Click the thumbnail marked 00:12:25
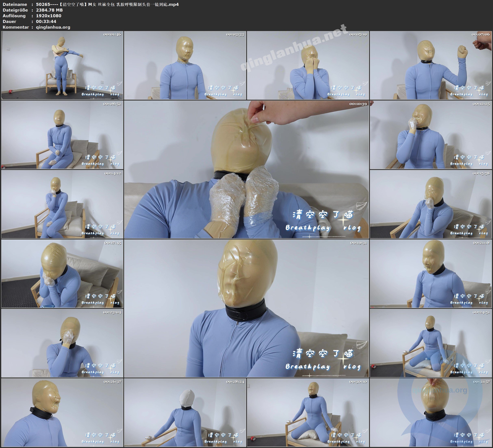This screenshot has width=493, height=448. click(431, 135)
